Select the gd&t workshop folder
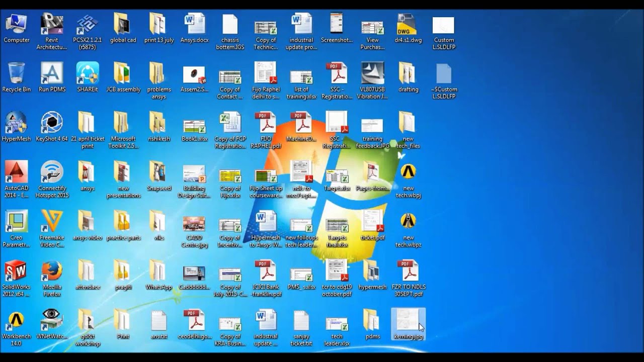The width and height of the screenshot is (644, 362). pos(87,327)
